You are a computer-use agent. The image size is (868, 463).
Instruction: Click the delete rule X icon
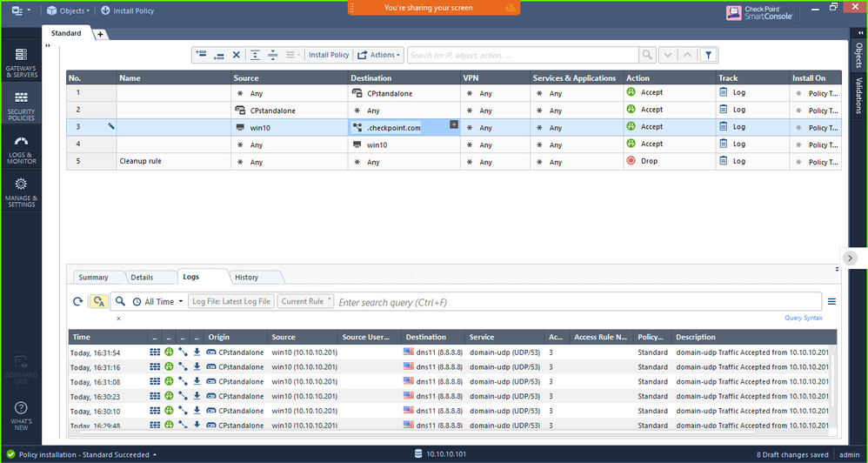[236, 55]
